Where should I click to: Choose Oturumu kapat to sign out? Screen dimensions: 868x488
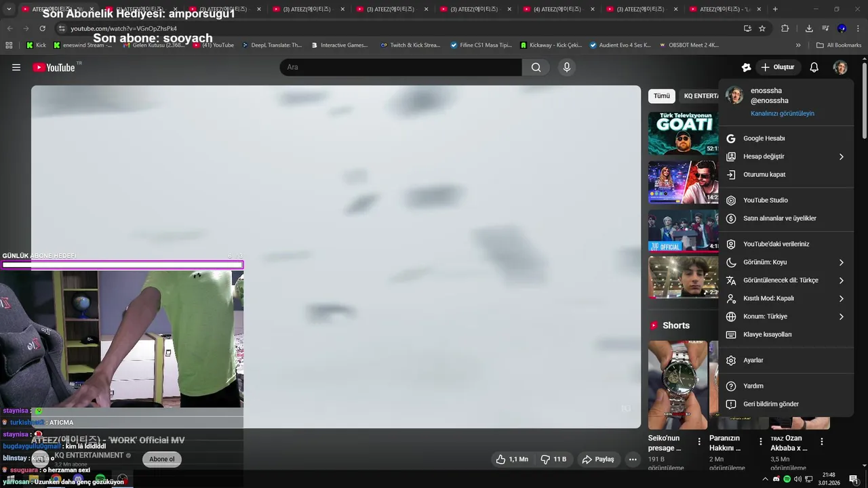[x=787, y=174]
